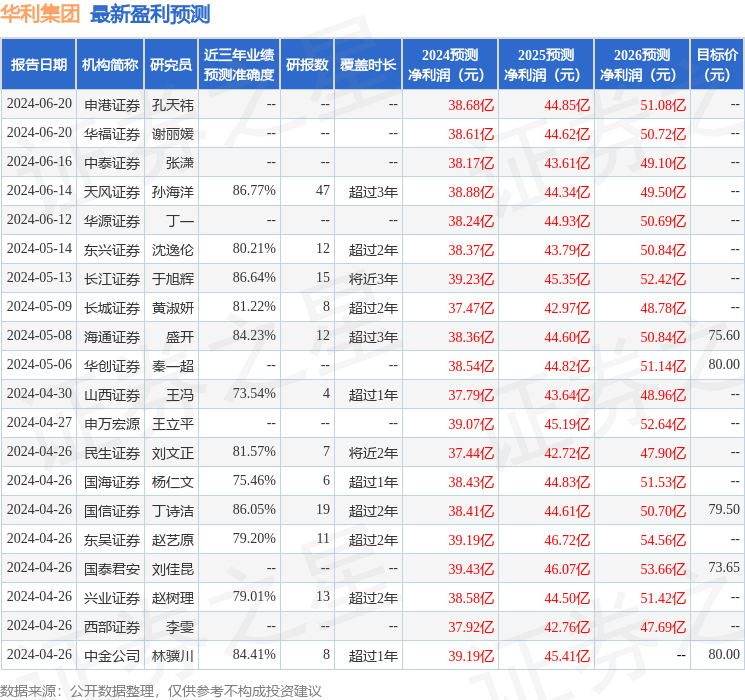Viewport: 745px width, 700px height.
Task: Click target price 79.50
Action: [x=724, y=509]
